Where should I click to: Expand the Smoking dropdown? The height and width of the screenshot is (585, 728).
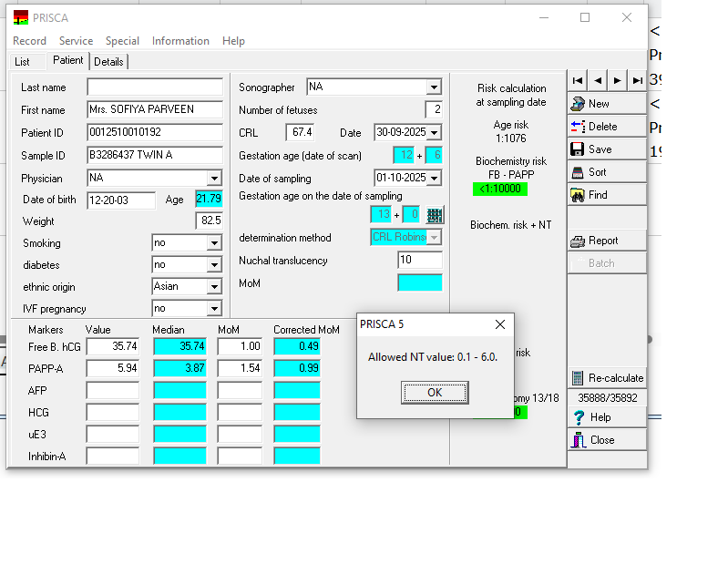coord(214,243)
